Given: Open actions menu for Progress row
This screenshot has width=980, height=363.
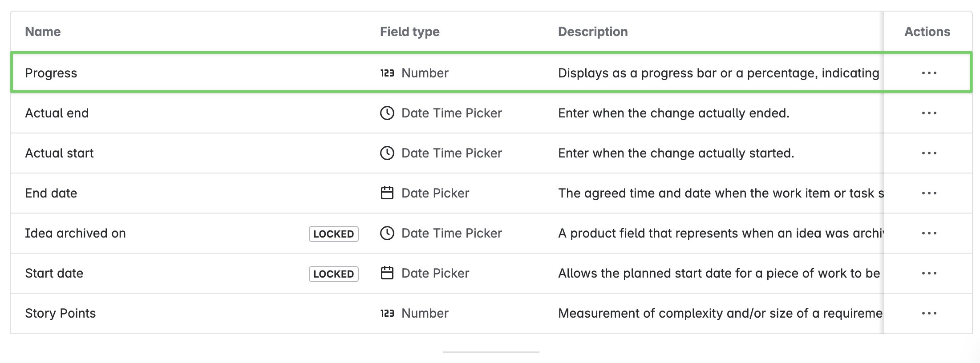Looking at the screenshot, I should tap(929, 73).
